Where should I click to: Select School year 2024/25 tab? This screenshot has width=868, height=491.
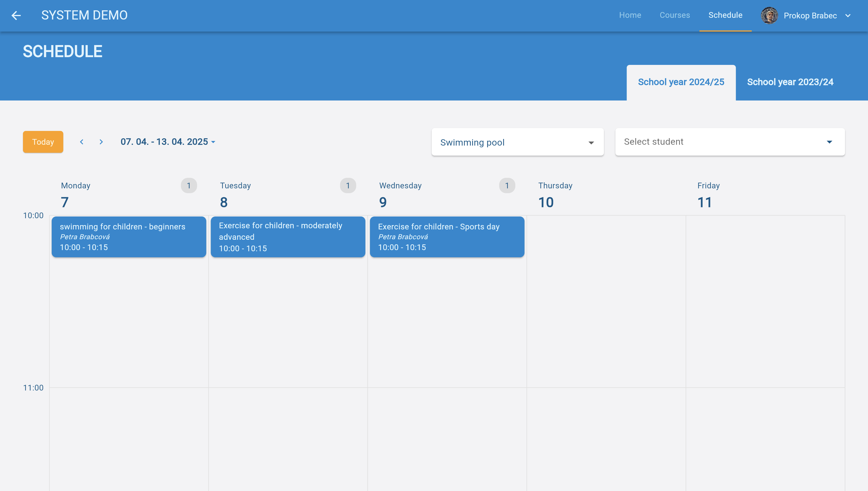[681, 82]
